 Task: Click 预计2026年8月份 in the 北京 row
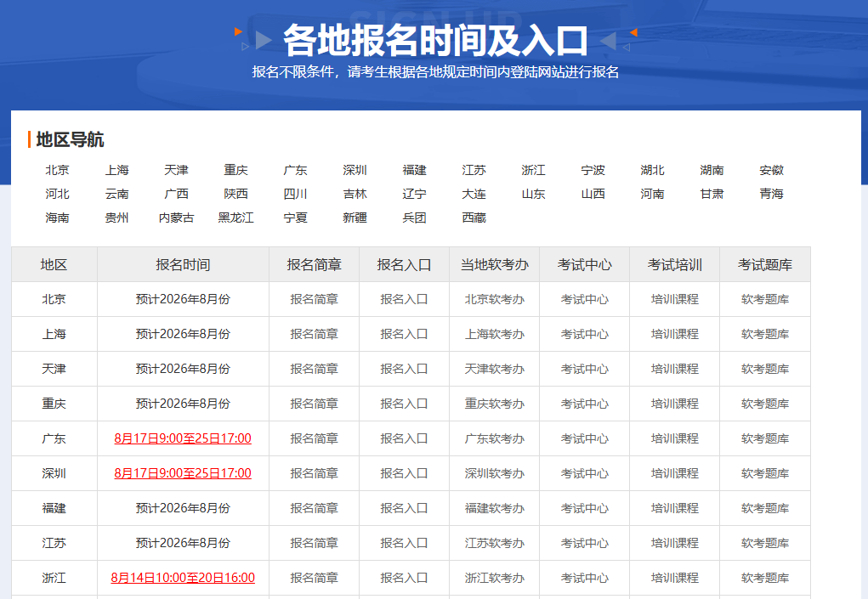click(183, 299)
